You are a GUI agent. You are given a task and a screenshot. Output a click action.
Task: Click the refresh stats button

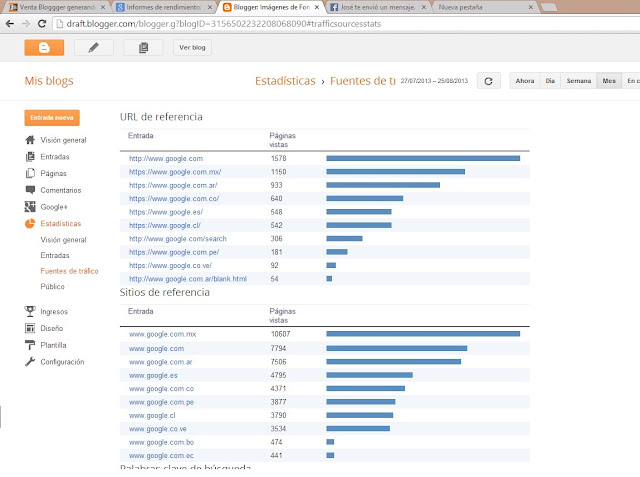(x=489, y=81)
